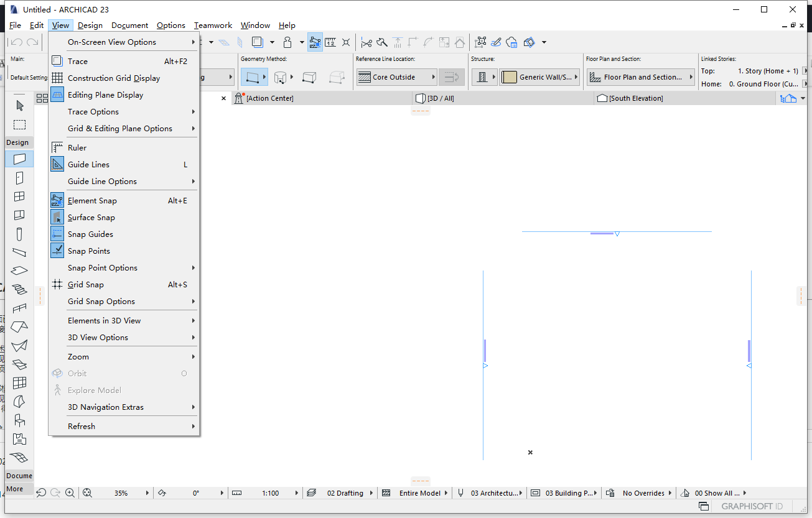Select the Slab tool in the toolbox
This screenshot has height=518, width=812.
tap(19, 271)
